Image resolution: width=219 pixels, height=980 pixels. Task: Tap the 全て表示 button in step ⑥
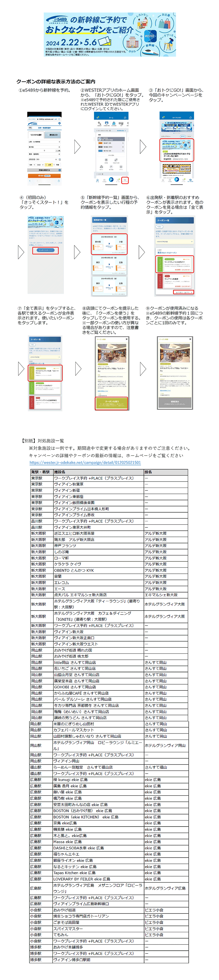tap(183, 292)
